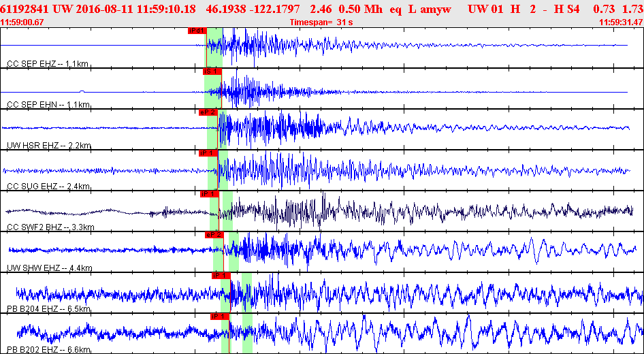Click the CC SWF2 BHZ channel label
644x354 pixels.
click(x=50, y=227)
